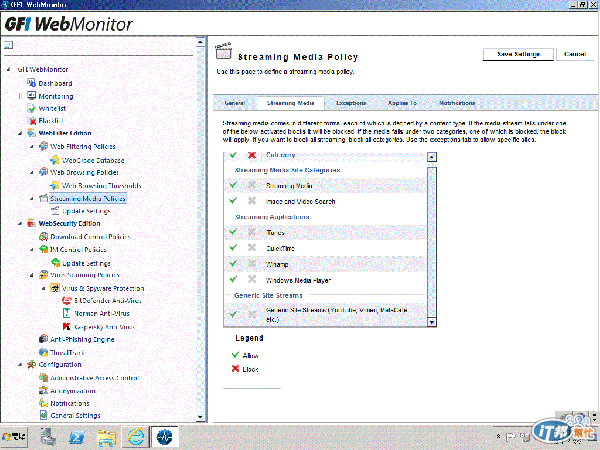Collapse WebFilter Edition node

[x=20, y=133]
